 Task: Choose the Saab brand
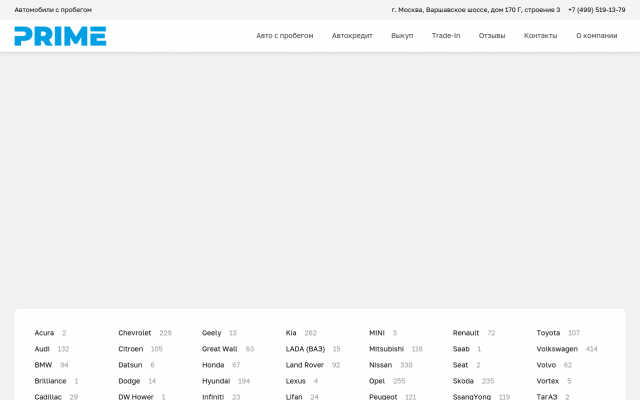pos(461,349)
